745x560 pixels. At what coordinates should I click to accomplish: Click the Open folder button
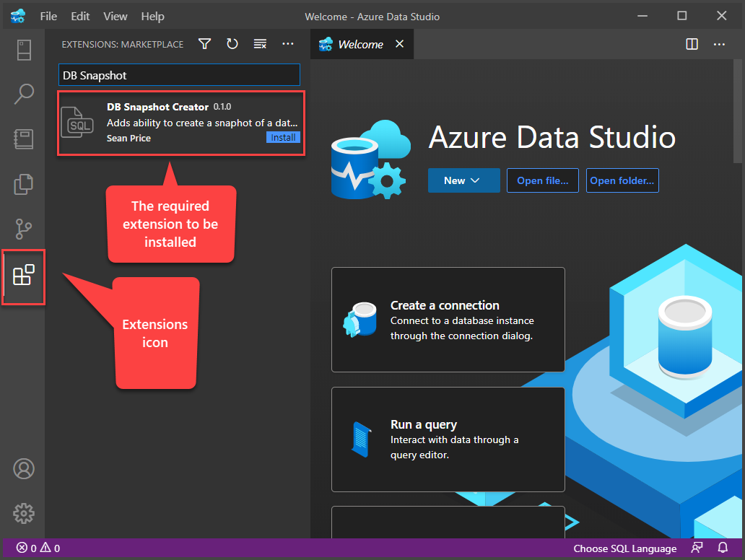(622, 180)
